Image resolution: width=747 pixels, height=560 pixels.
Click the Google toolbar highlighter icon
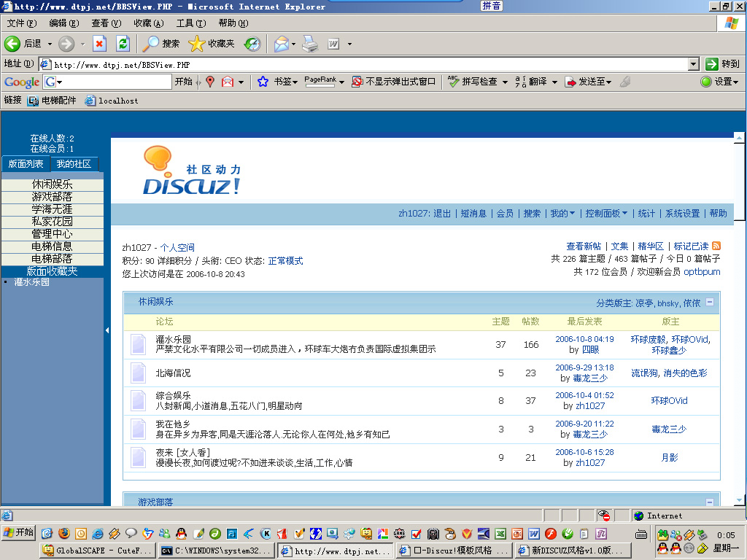click(x=625, y=82)
